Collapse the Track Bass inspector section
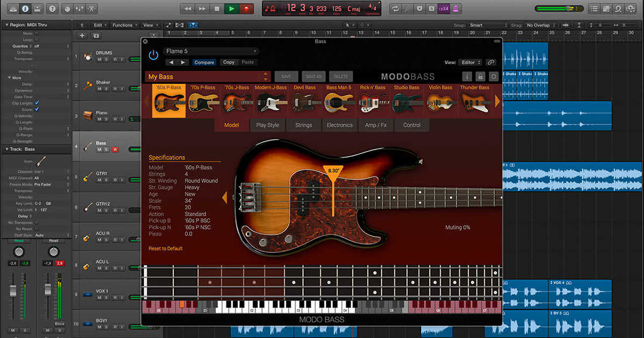644x338 pixels. pyautogui.click(x=6, y=149)
